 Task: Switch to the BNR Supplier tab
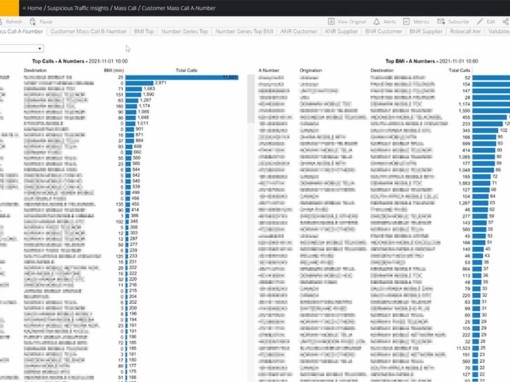tap(426, 31)
